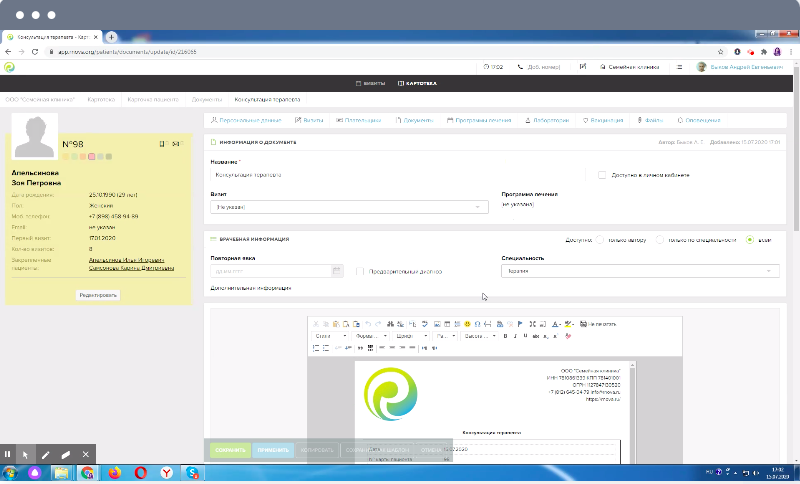Insert a numbered list in the editor
The width and height of the screenshot is (800, 484).
(x=316, y=348)
